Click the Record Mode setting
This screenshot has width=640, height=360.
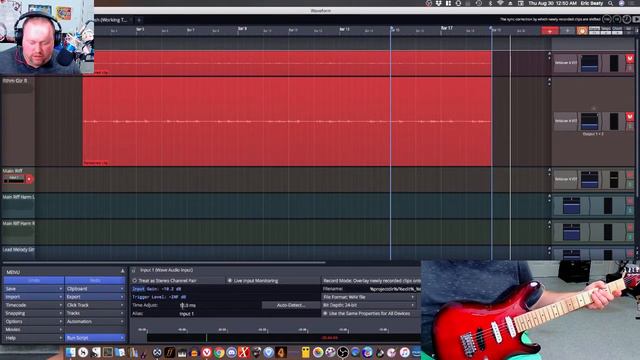coord(371,281)
